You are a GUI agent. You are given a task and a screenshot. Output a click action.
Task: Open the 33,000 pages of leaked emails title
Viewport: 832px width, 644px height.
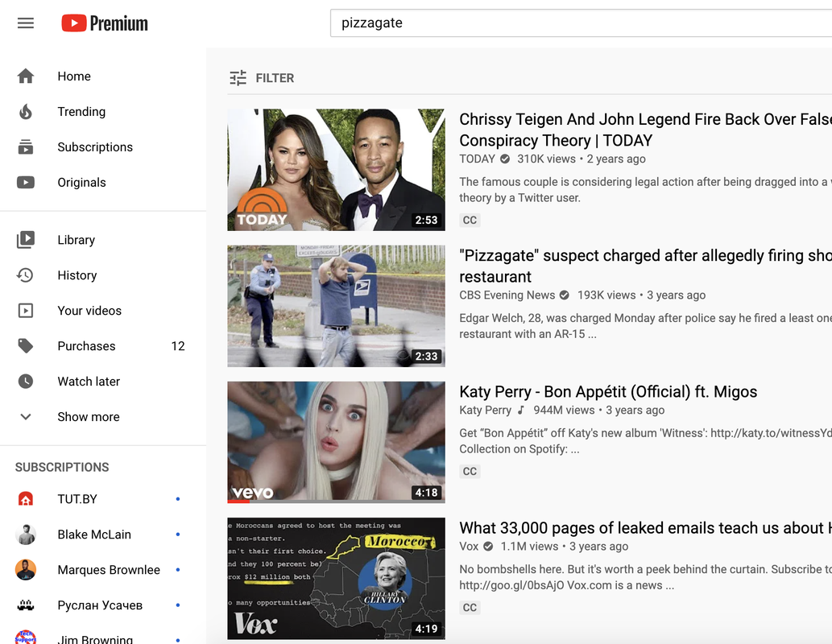click(x=645, y=528)
